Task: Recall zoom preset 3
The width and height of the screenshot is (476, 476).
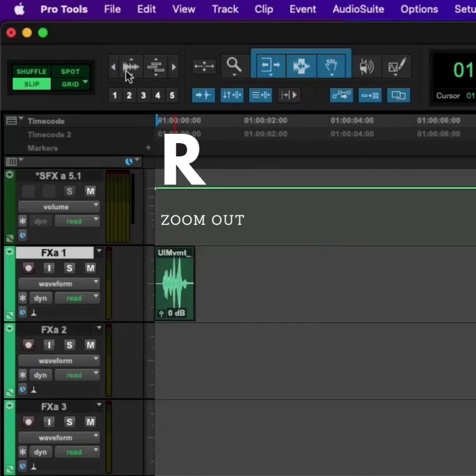Action: coord(143,96)
